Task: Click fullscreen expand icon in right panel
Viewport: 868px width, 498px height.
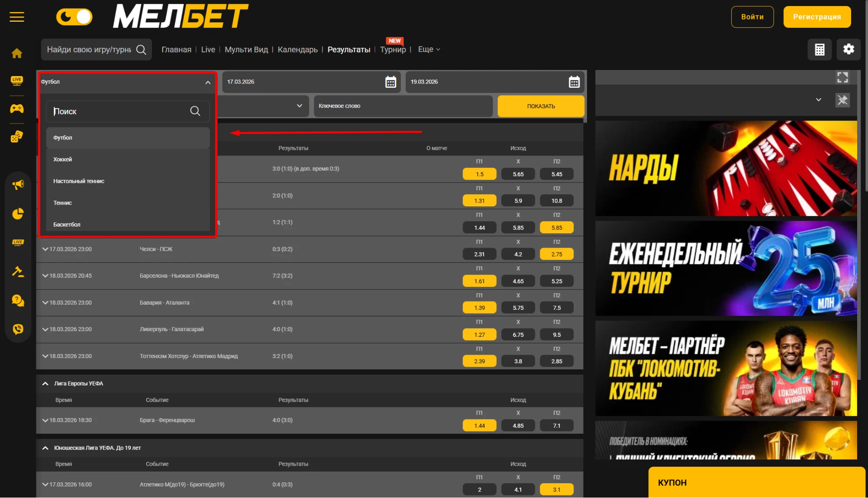Action: click(842, 78)
